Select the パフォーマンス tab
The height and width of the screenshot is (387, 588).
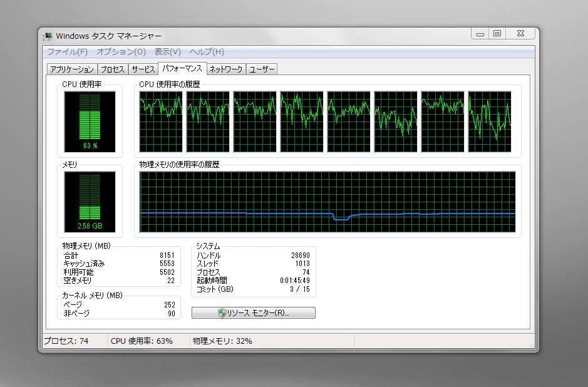pyautogui.click(x=182, y=68)
